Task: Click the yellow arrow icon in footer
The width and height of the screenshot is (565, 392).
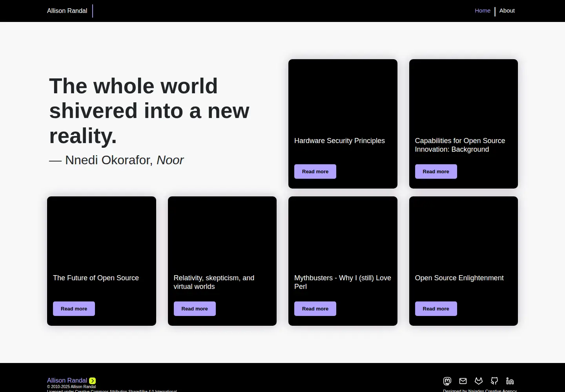Action: point(93,381)
